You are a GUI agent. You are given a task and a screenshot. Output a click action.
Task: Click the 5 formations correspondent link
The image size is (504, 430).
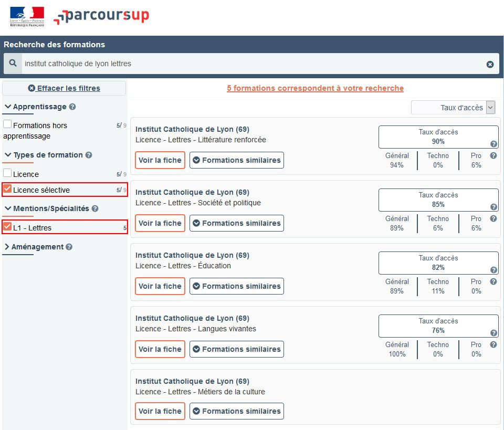tap(315, 88)
